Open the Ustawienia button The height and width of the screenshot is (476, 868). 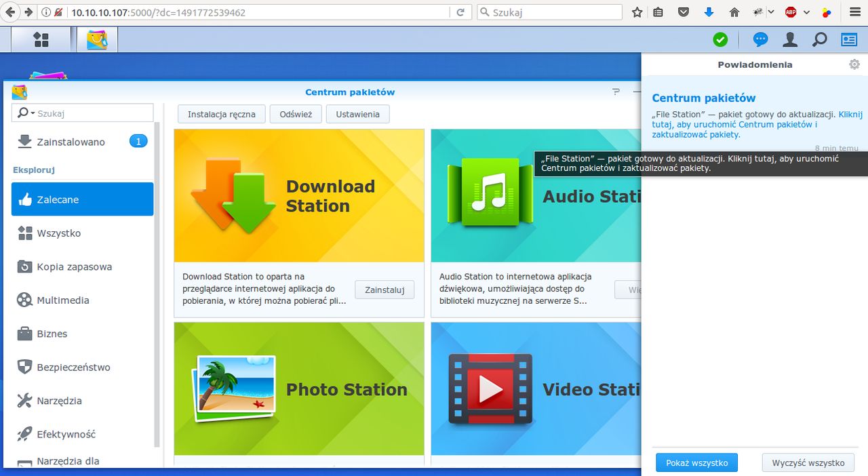[358, 114]
